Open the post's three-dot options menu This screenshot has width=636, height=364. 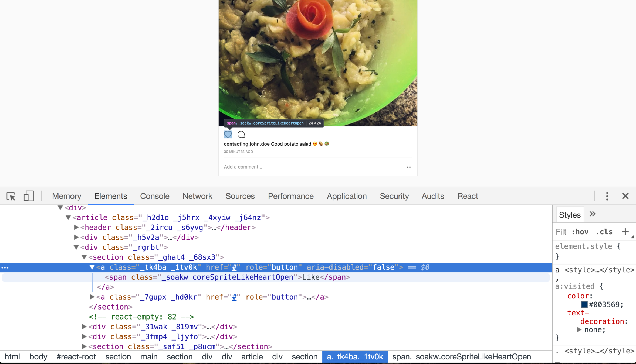click(x=409, y=167)
